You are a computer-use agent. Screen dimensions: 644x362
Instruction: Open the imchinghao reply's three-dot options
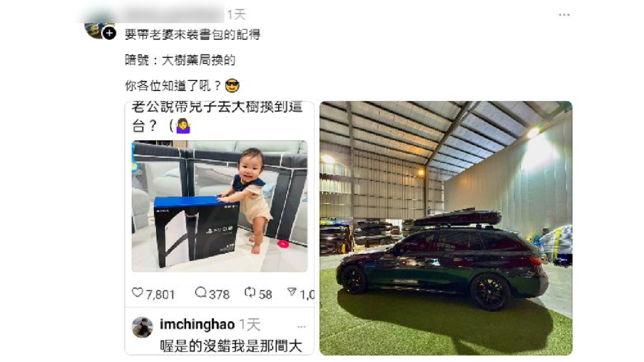click(301, 327)
